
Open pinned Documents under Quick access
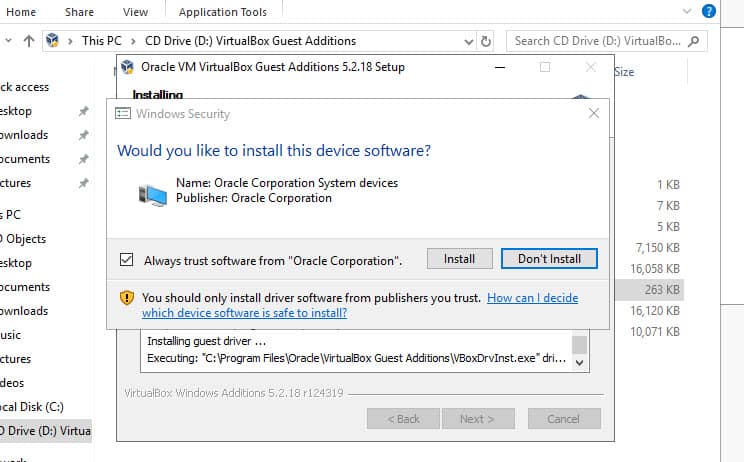pyautogui.click(x=25, y=159)
